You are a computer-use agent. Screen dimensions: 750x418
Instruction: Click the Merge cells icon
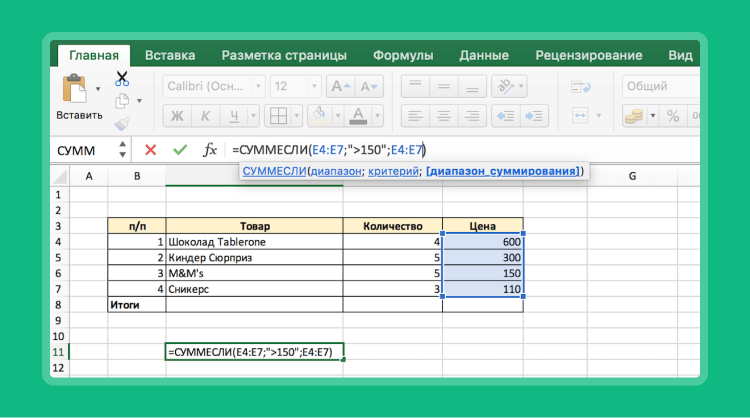(x=580, y=116)
